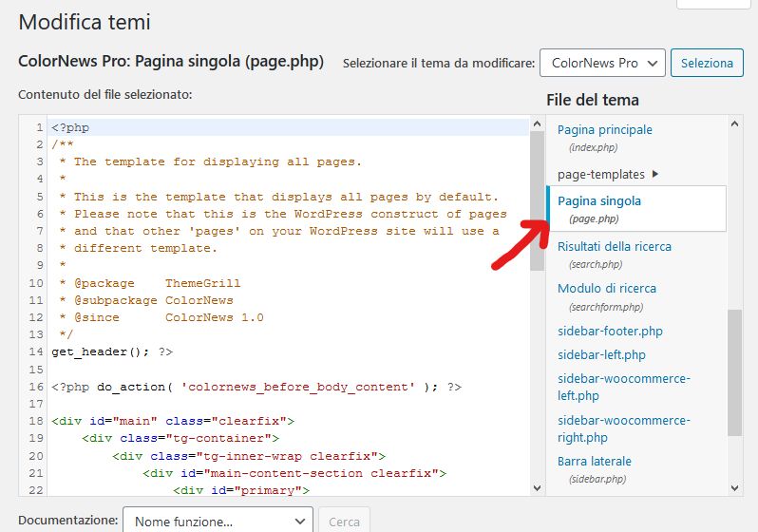Click the get_header(); code line
Screen dimensions: 758x532
point(112,351)
